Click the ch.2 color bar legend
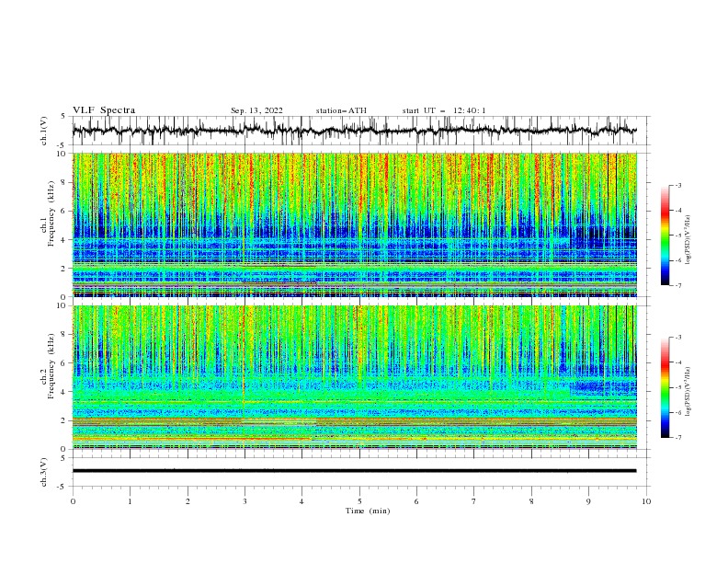Screen dimensions: 728x563 click(665, 387)
